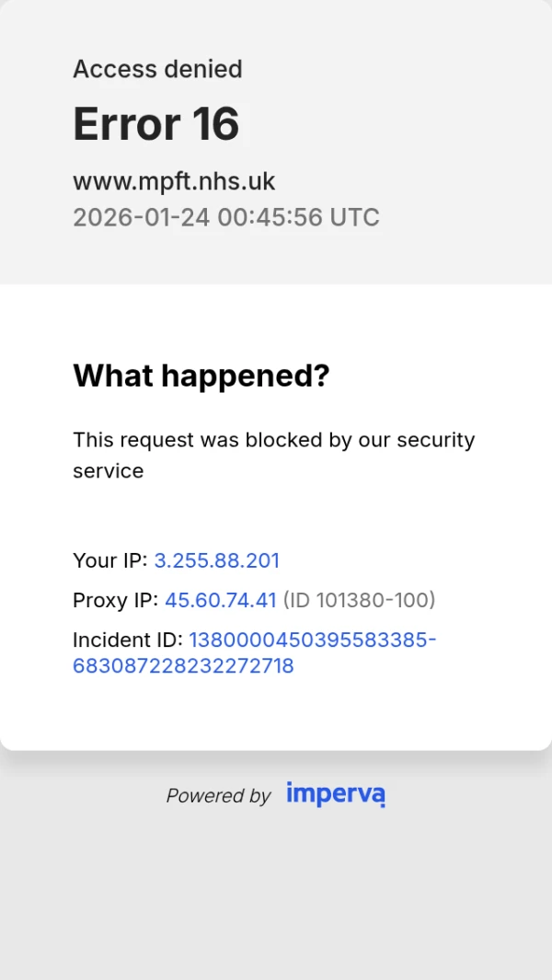Image resolution: width=552 pixels, height=980 pixels.
Task: Click the 'Incident ID:' label
Action: click(128, 640)
